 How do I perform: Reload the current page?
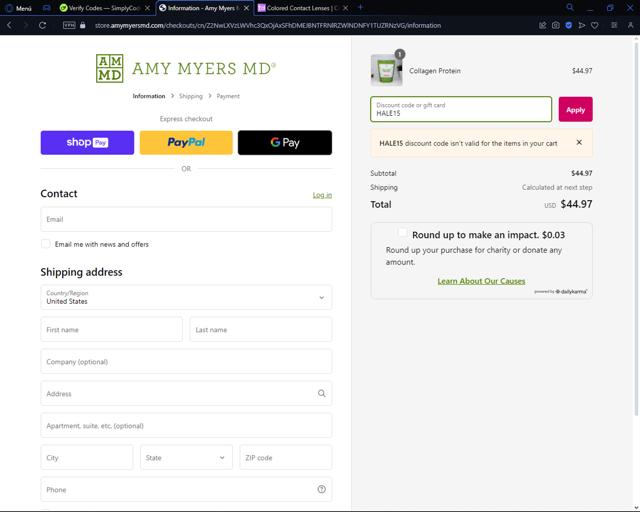point(42,25)
